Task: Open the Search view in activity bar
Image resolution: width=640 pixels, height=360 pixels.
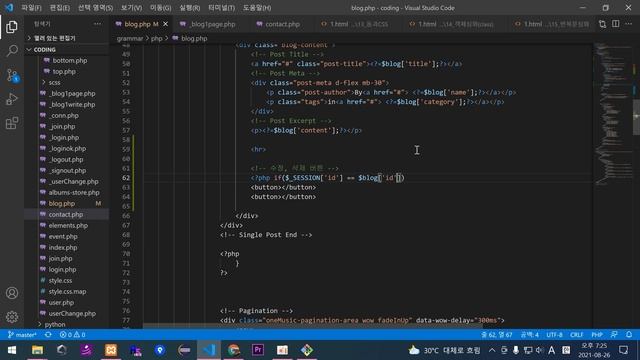Action: click(x=12, y=51)
